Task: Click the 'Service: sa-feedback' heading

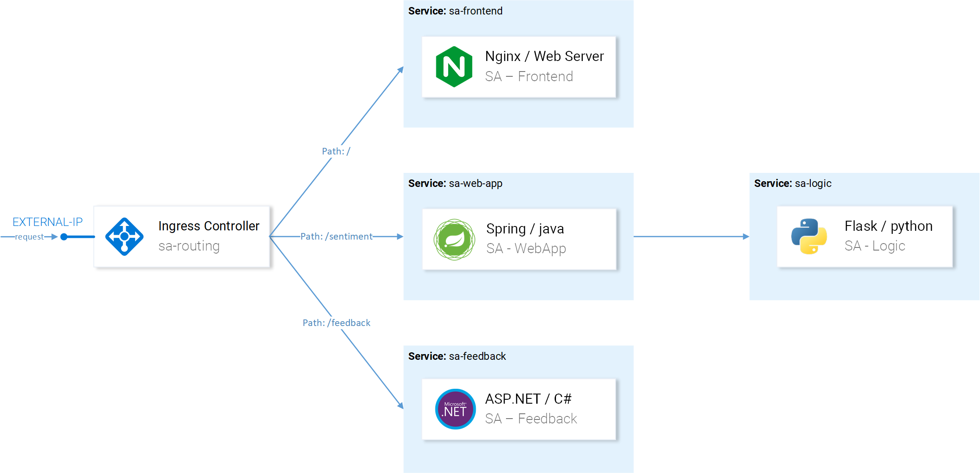Action: pos(457,356)
